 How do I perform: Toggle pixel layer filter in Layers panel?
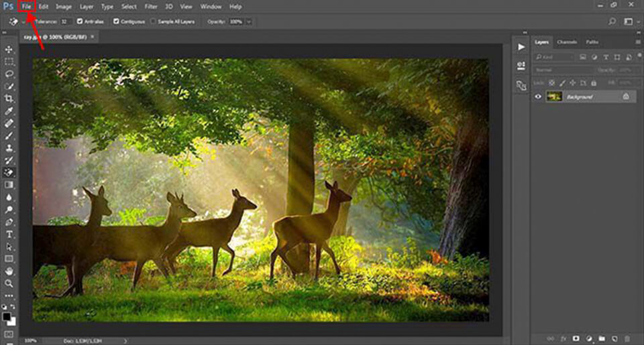583,57
